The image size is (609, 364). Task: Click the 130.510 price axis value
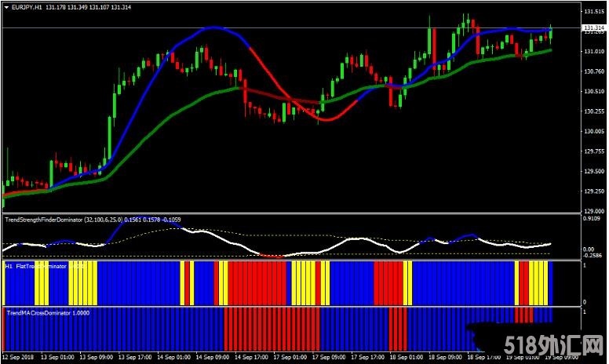[594, 92]
